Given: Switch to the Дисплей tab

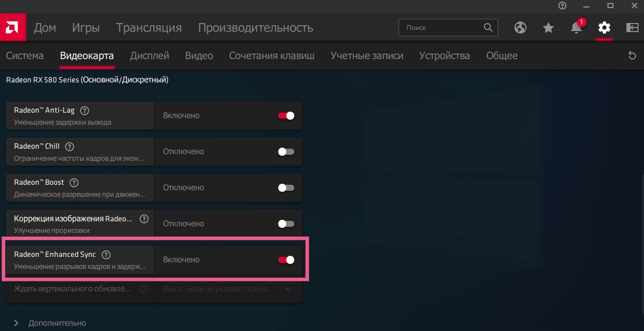Looking at the screenshot, I should (150, 56).
